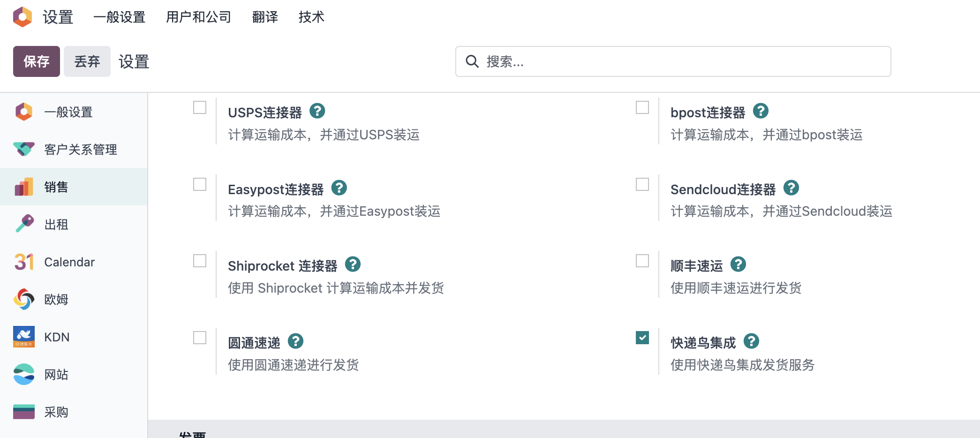
Task: Click the Odoo settings app logo
Action: click(23, 17)
